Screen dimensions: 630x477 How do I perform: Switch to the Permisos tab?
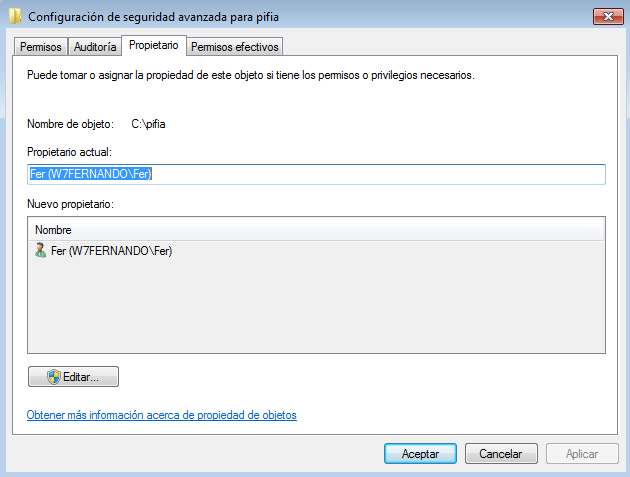[x=41, y=47]
